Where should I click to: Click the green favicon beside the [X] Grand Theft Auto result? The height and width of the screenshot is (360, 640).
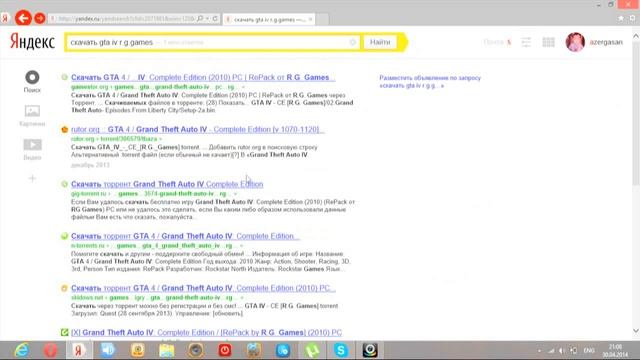point(64,332)
